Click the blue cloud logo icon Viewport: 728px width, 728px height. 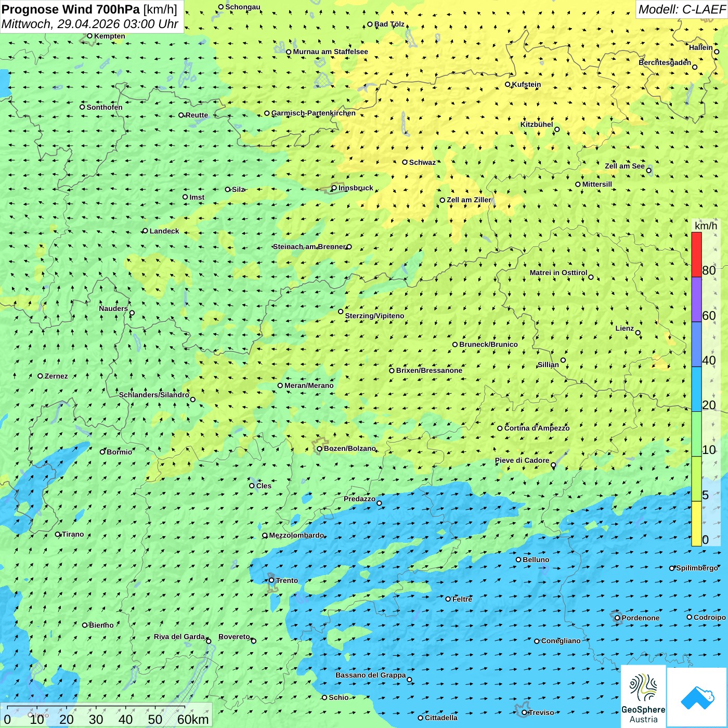click(697, 698)
